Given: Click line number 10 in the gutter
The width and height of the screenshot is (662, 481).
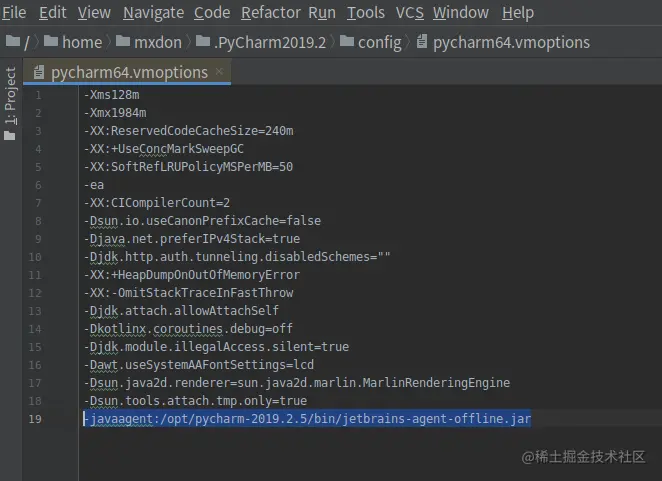Looking at the screenshot, I should click(35, 257).
